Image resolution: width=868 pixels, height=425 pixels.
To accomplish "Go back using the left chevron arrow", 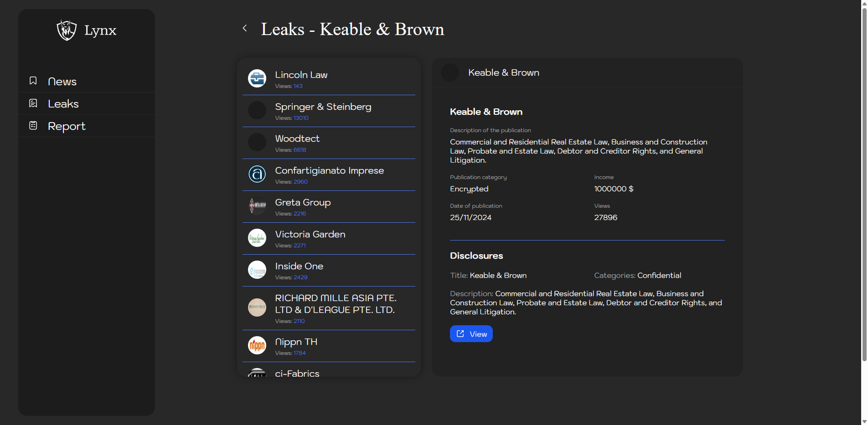I will [245, 28].
